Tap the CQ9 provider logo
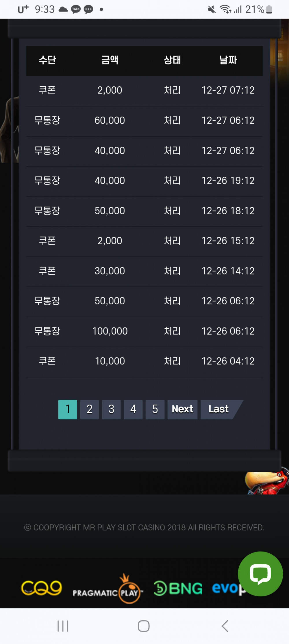 point(42,588)
